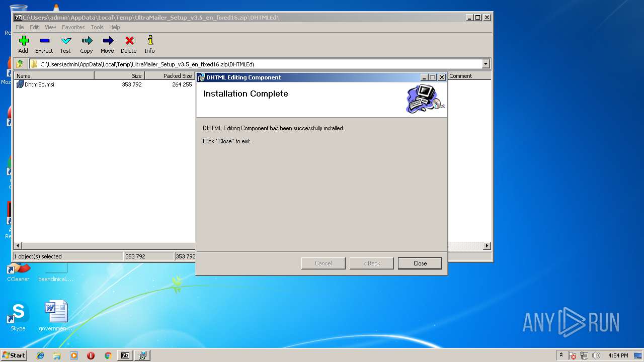The height and width of the screenshot is (362, 644).
Task: Click the volume speaker tray icon
Action: point(596,355)
